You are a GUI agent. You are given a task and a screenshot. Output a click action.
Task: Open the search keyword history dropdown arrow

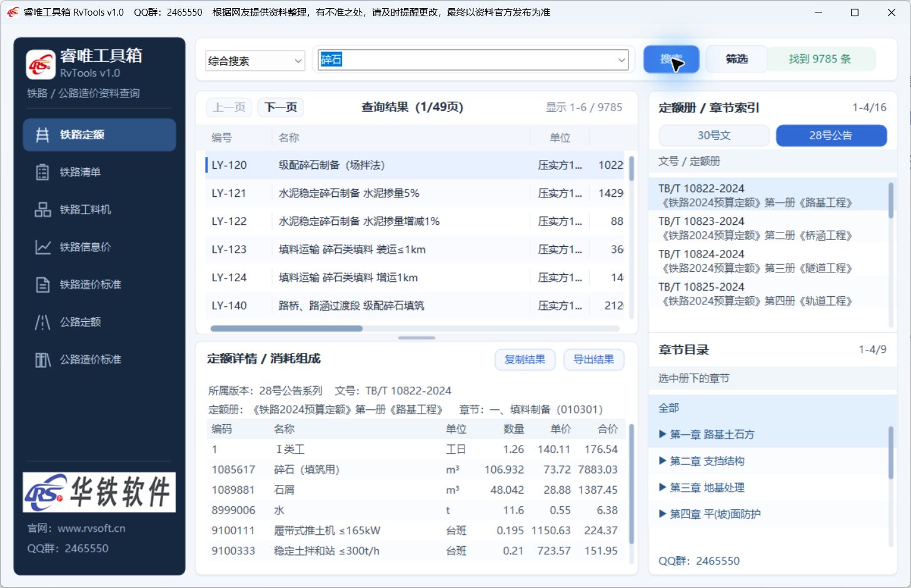point(622,60)
